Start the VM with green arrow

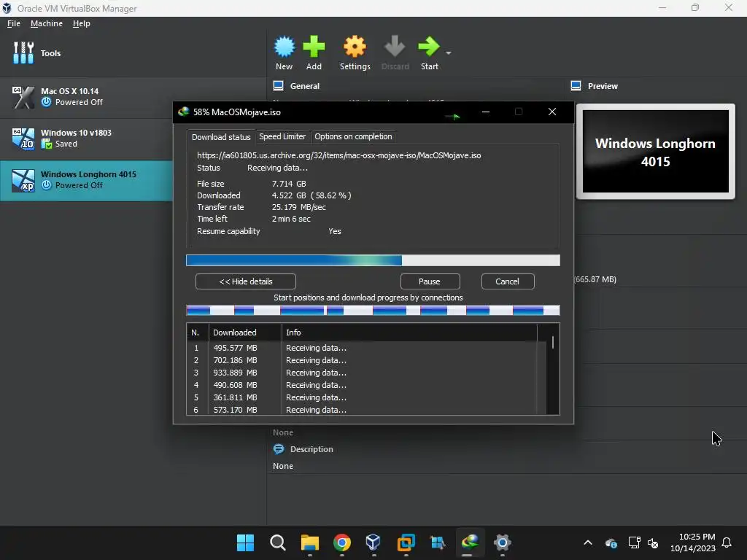point(429,47)
